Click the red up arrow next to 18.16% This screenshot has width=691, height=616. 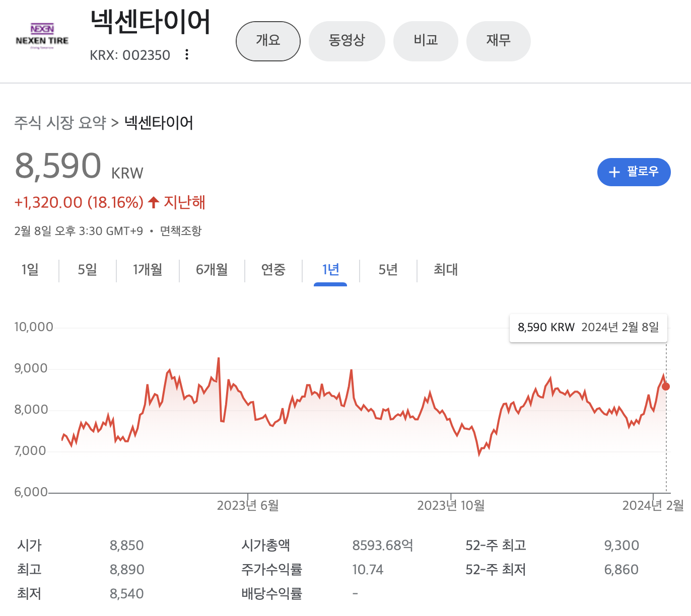154,203
